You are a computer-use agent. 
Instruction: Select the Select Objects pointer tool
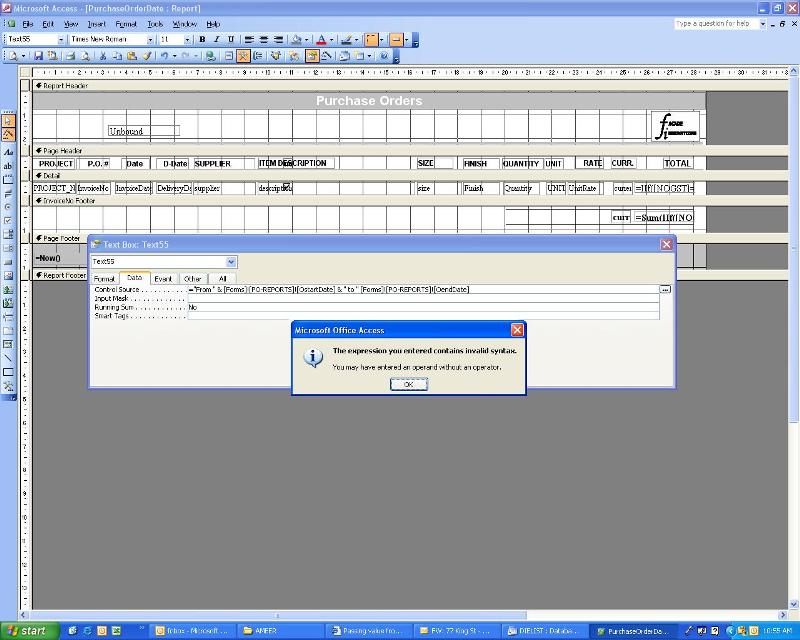pyautogui.click(x=9, y=120)
